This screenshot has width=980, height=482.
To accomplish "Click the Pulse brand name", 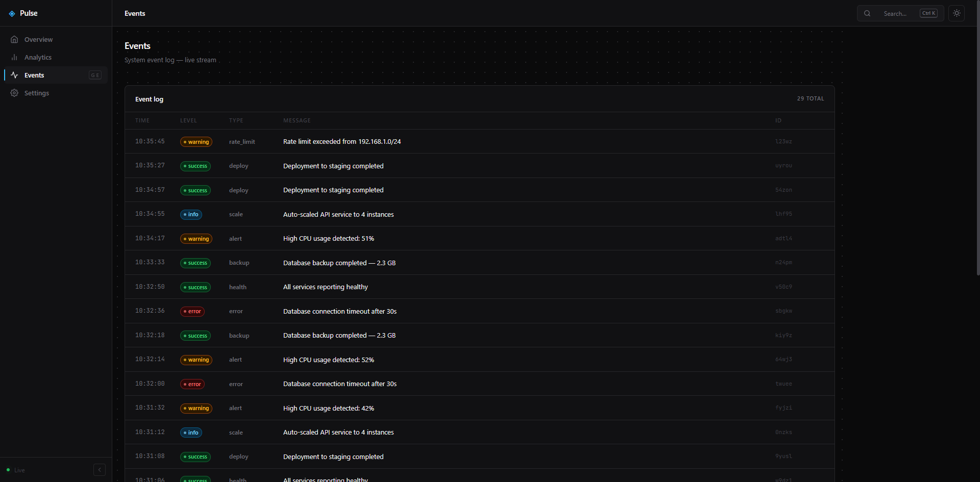I will [29, 13].
